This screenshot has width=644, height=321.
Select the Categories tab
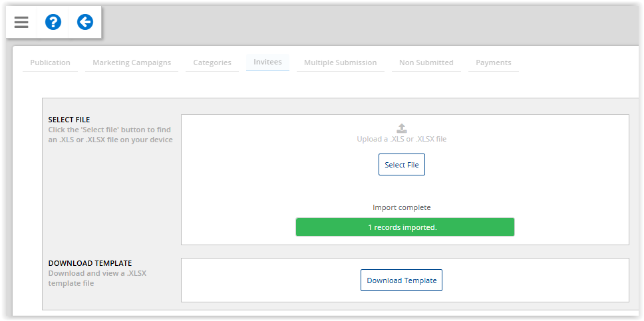(x=212, y=62)
